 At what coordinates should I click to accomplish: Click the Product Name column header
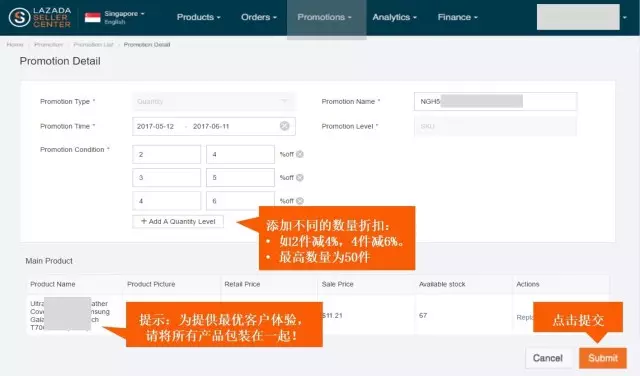pos(53,284)
